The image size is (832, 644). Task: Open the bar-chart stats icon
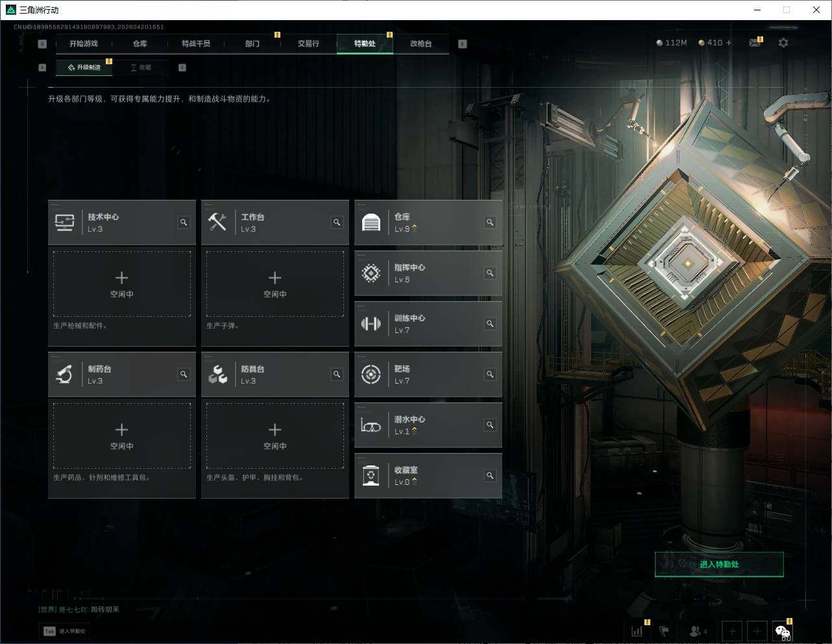637,630
